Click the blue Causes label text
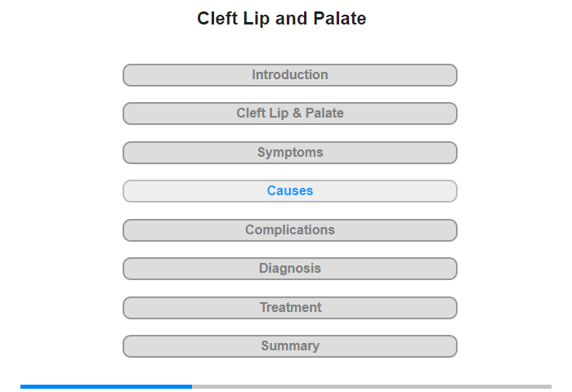Screen dimensions: 572x392 pyautogui.click(x=290, y=191)
